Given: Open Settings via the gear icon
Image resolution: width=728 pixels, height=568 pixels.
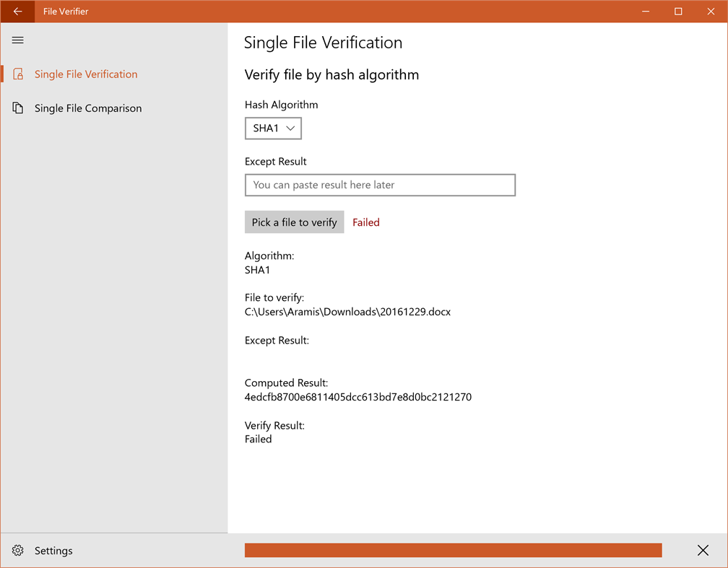Looking at the screenshot, I should [x=17, y=550].
